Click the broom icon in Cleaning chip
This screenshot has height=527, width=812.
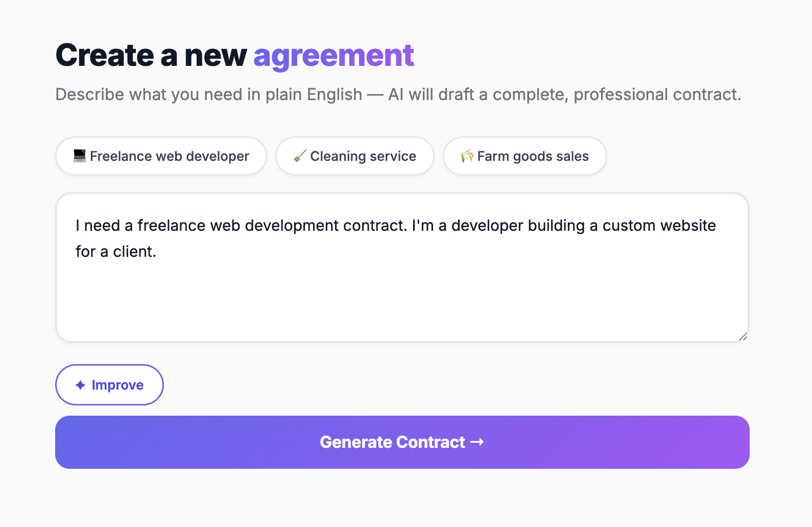click(300, 156)
